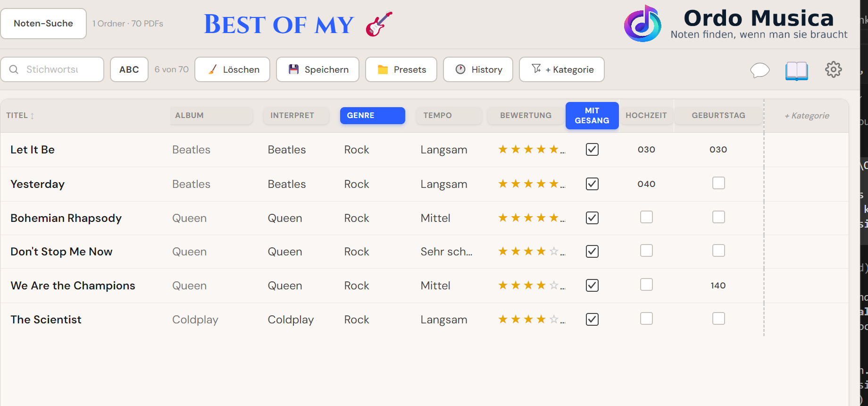
Task: Check Hochzeit for Don't Stop Me Now
Action: point(646,251)
